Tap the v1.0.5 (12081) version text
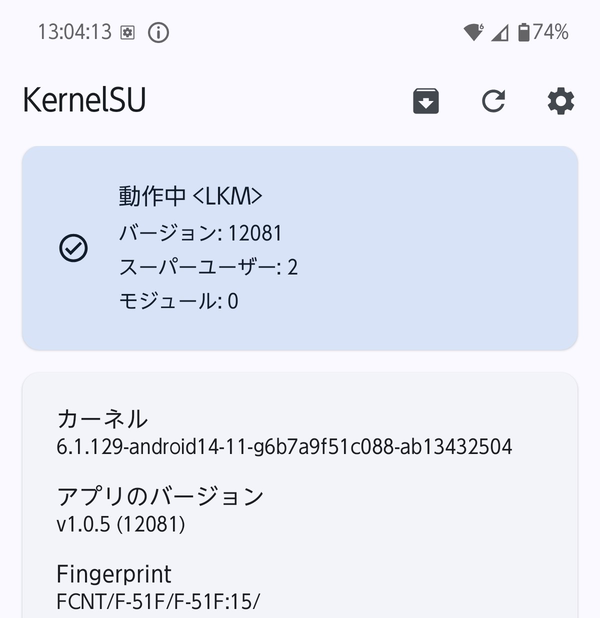The image size is (600, 618). click(120, 523)
